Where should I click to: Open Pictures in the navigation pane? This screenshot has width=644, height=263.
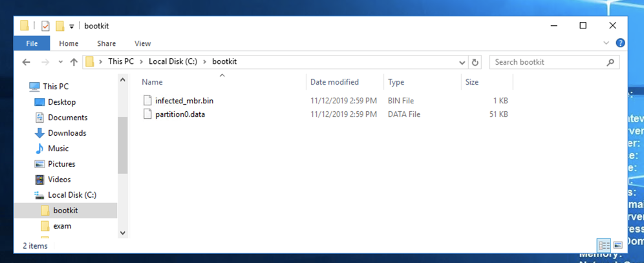click(61, 164)
